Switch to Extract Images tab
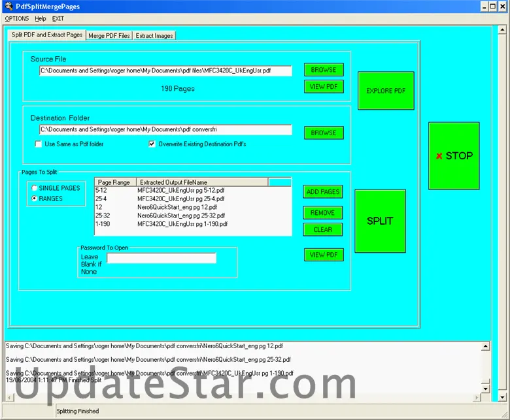510x420 pixels. 154,36
